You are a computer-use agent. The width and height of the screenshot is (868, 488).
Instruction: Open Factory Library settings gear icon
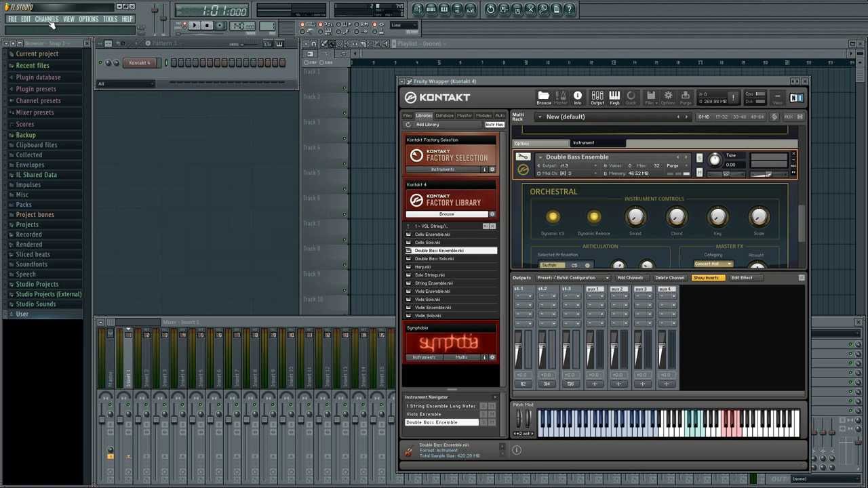pos(492,214)
